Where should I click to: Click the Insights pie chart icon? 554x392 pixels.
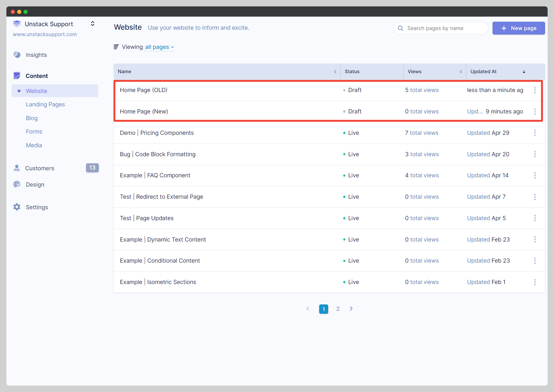click(17, 55)
